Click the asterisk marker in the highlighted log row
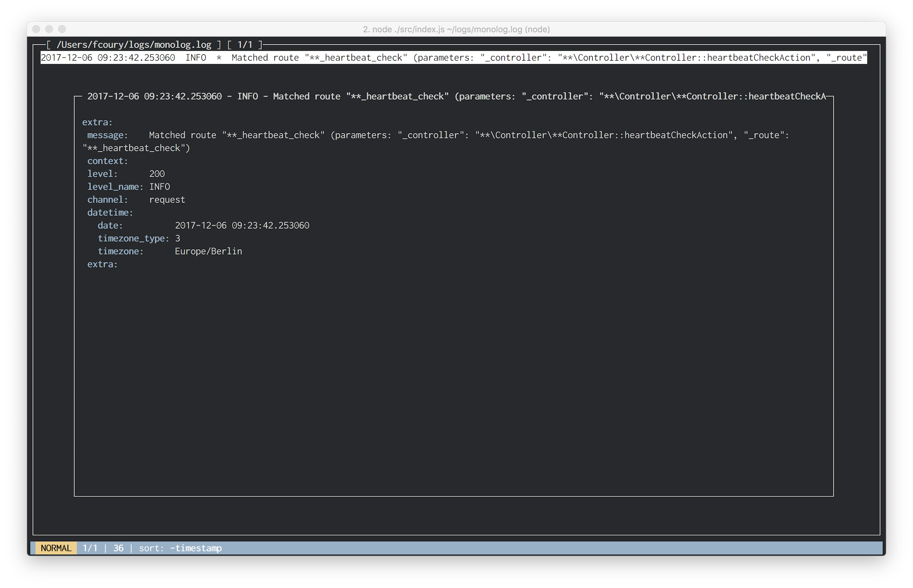 tap(219, 58)
